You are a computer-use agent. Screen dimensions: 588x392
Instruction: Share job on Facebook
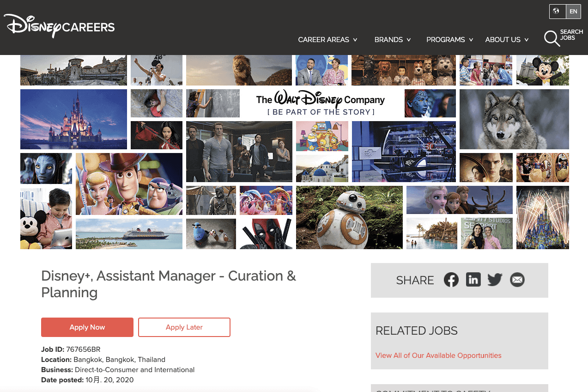pyautogui.click(x=451, y=280)
